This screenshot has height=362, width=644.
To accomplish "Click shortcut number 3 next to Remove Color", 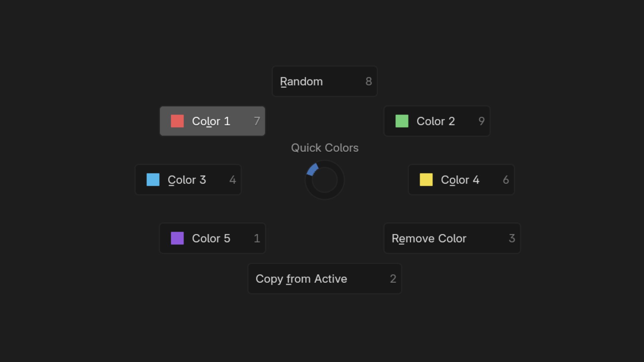I will pyautogui.click(x=512, y=238).
